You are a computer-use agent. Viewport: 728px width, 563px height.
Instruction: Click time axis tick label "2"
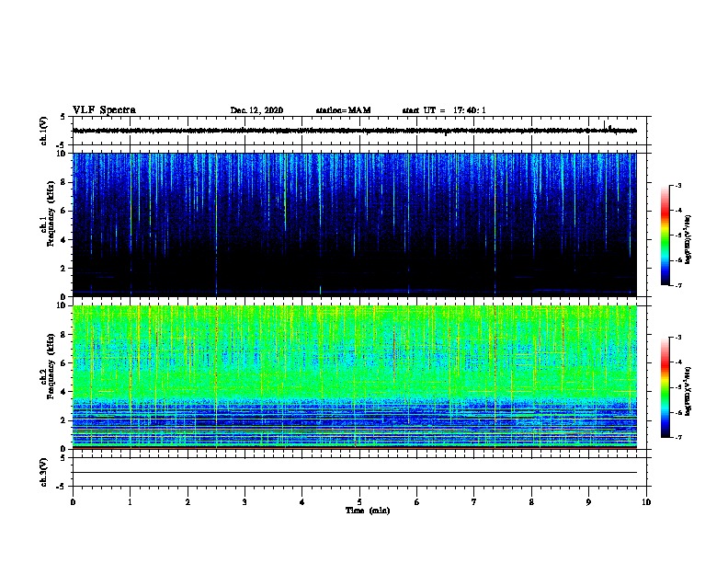(x=188, y=501)
